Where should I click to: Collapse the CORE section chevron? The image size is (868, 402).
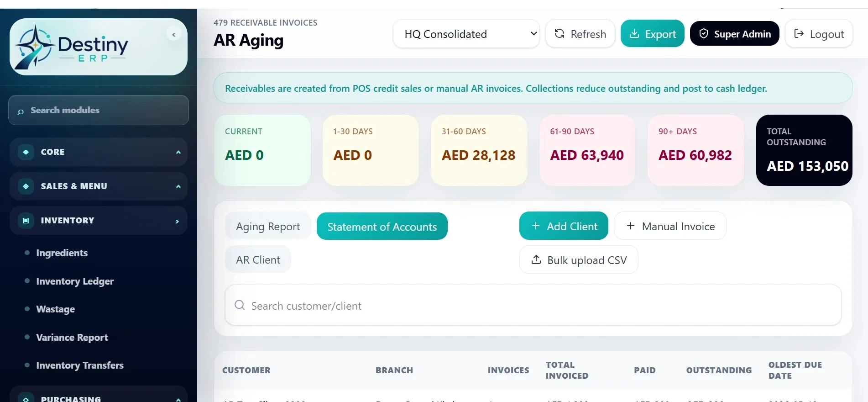click(178, 152)
